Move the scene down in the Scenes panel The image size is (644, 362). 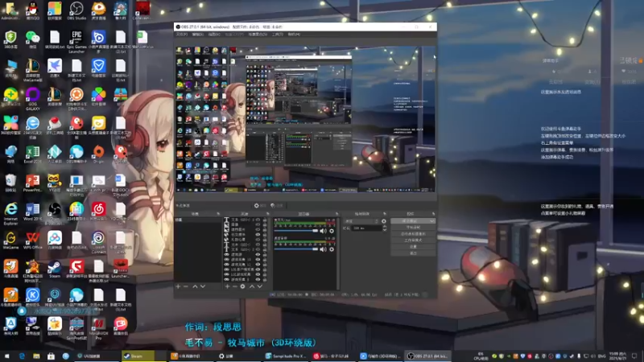point(203,286)
